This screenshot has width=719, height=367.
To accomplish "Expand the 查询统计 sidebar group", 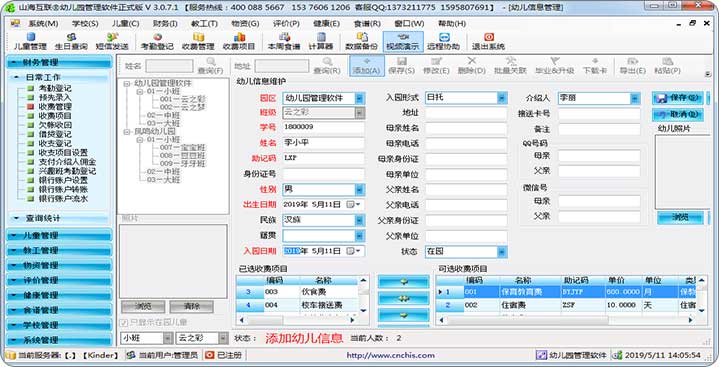I will [x=59, y=218].
